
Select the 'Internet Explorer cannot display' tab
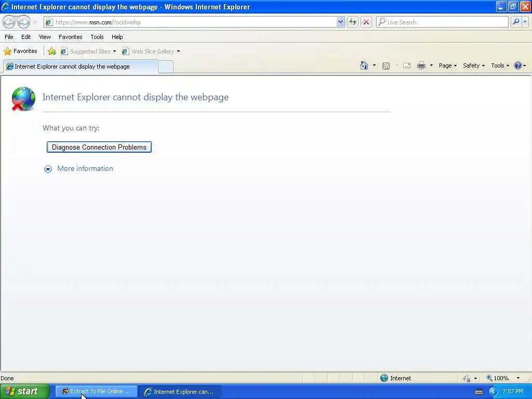81,66
